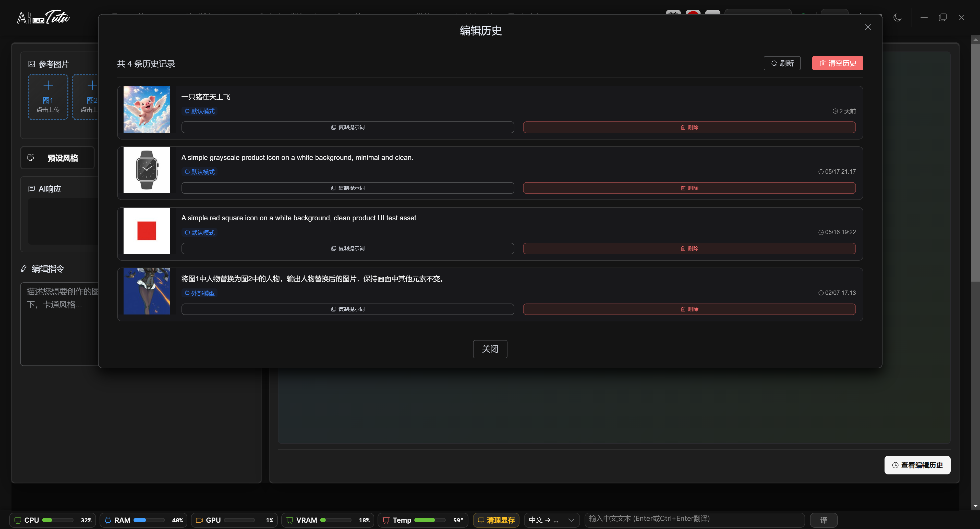Click the text 'A simple grayscale product icon...'

point(297,157)
